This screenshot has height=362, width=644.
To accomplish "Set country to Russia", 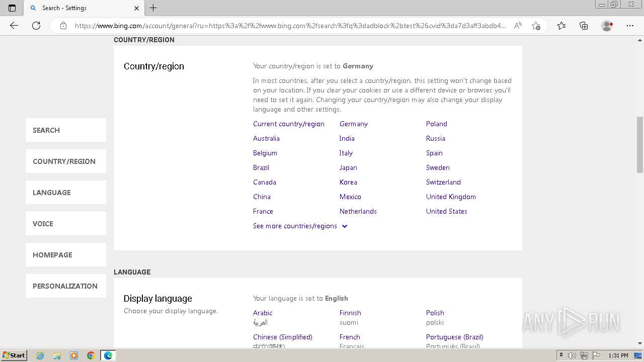I will (436, 138).
